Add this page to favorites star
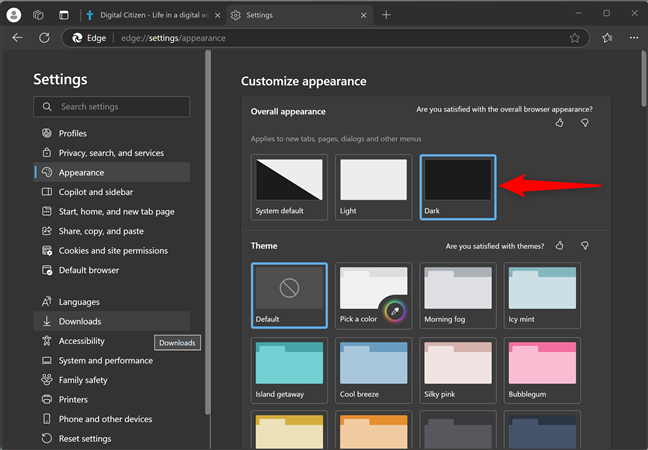Image resolution: width=648 pixels, height=450 pixels. click(x=574, y=38)
